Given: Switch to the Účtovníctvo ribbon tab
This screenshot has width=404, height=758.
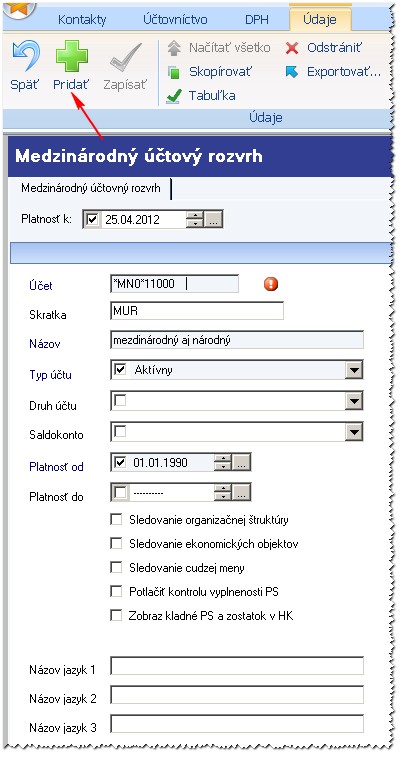Looking at the screenshot, I should pos(175,19).
